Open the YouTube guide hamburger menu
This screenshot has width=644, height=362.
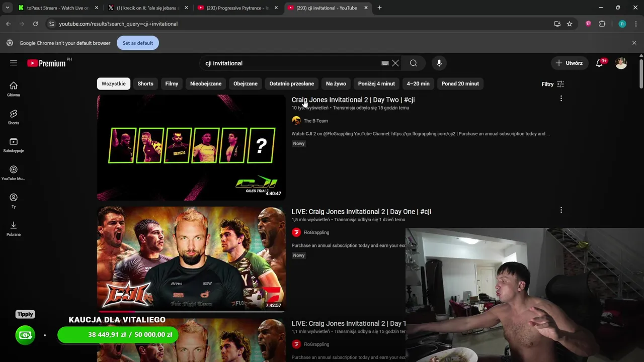click(x=14, y=63)
